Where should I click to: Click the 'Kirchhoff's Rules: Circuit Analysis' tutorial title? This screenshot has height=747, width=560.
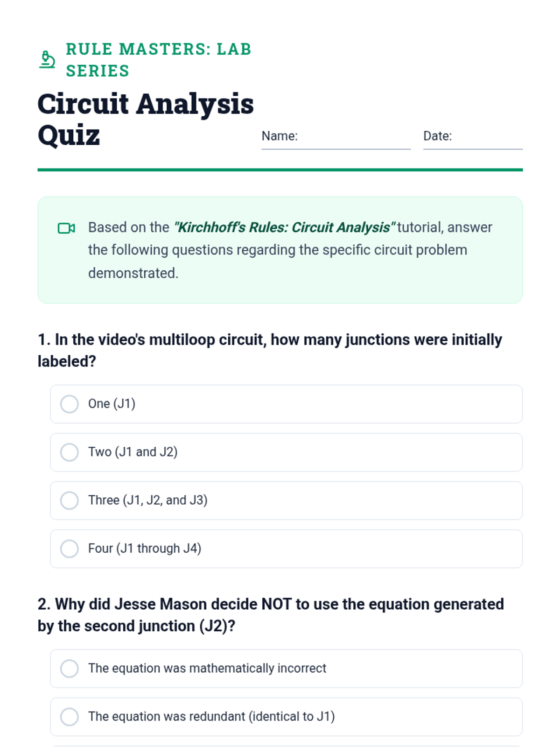(285, 227)
